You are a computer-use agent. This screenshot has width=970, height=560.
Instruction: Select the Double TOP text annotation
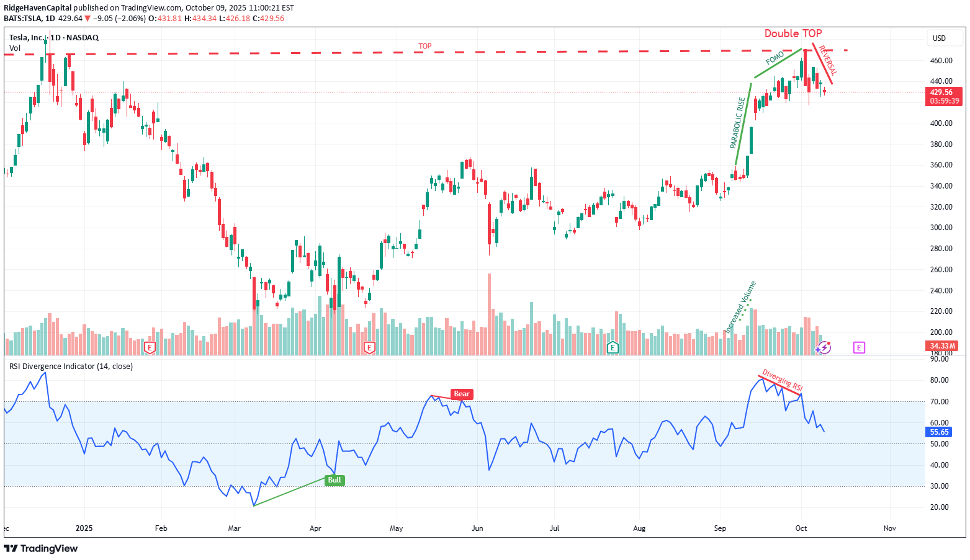[x=793, y=33]
